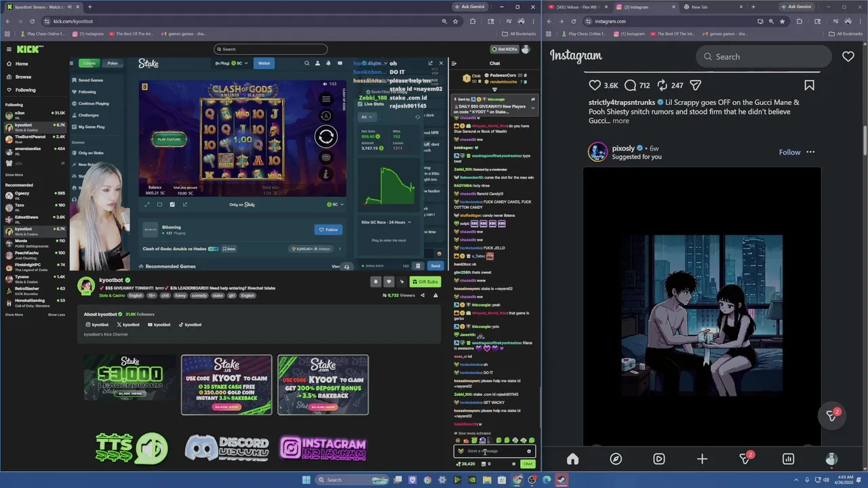The image size is (868, 488).
Task: Open slot info icon
Action: pyautogui.click(x=326, y=174)
